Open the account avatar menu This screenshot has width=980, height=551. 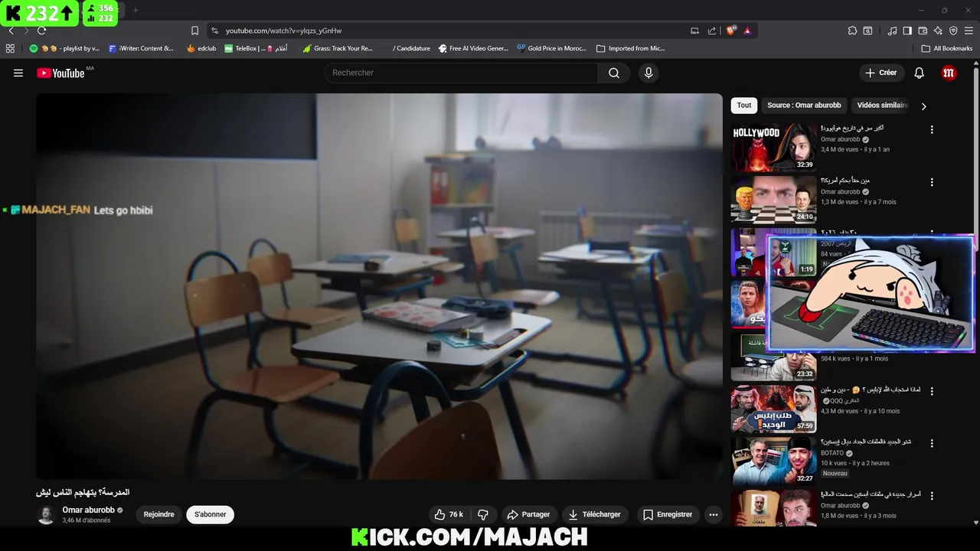(949, 73)
